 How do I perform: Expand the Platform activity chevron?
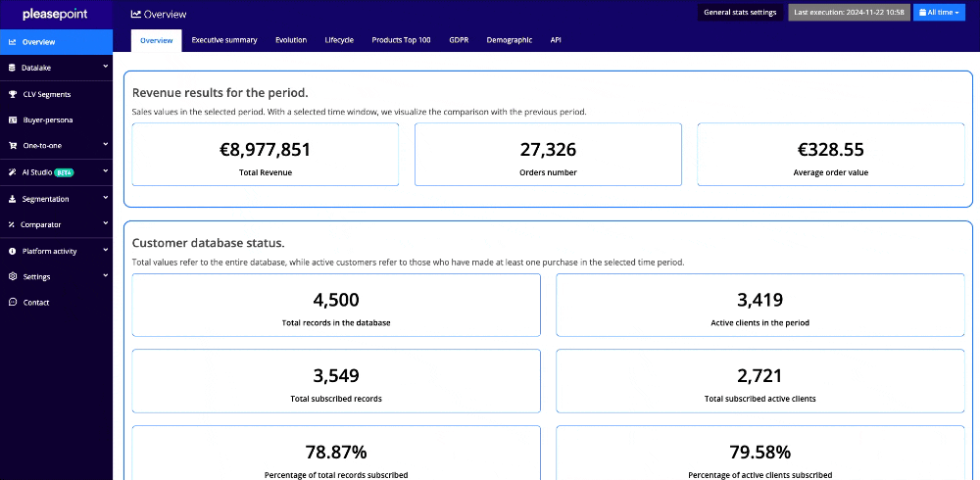[105, 251]
